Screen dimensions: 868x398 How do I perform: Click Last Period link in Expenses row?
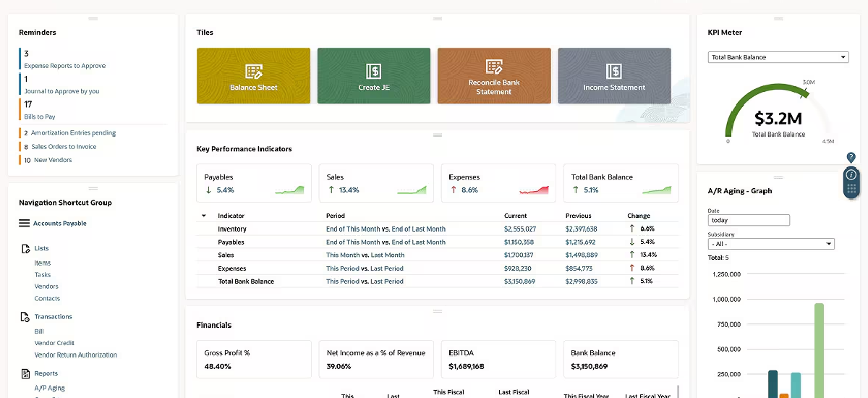click(x=387, y=268)
